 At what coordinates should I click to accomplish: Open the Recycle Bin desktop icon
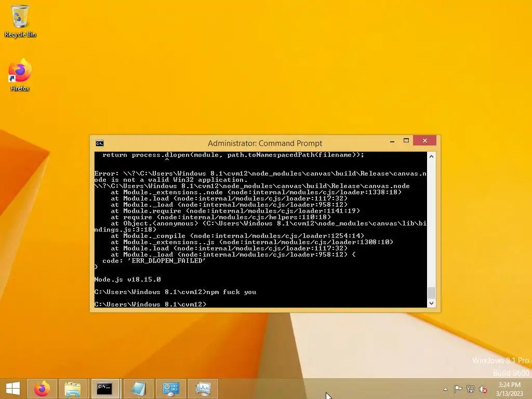coord(20,21)
